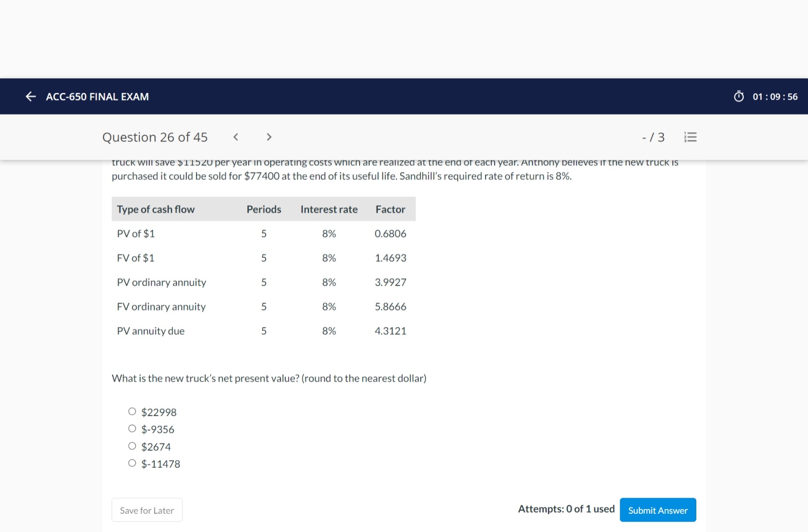Click the factor value 3.9927

coord(390,282)
